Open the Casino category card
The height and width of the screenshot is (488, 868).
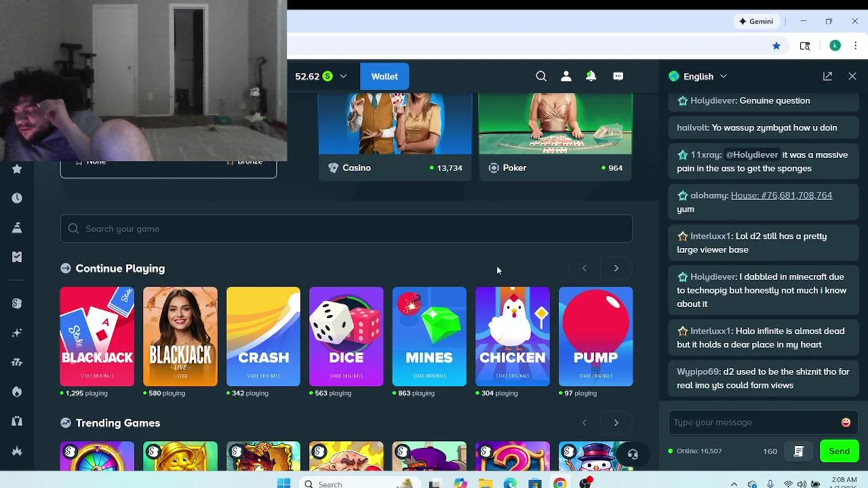[395, 137]
